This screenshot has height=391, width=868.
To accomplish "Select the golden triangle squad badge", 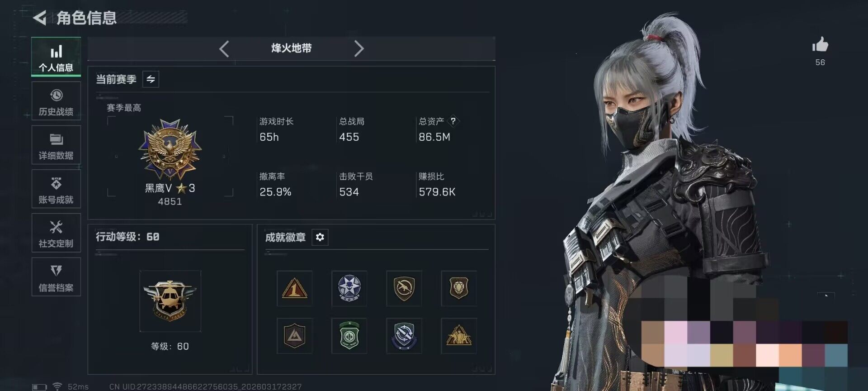I will 459,335.
